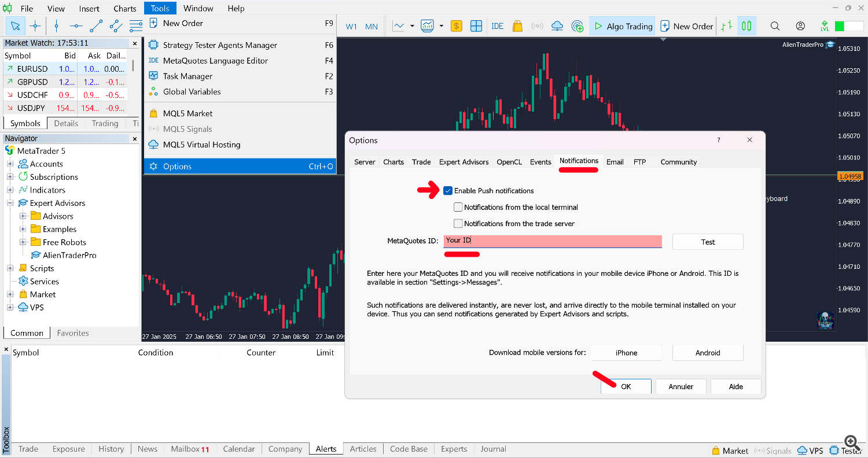This screenshot has height=458, width=868.
Task: Click the indicators list icon
Action: tap(428, 26)
